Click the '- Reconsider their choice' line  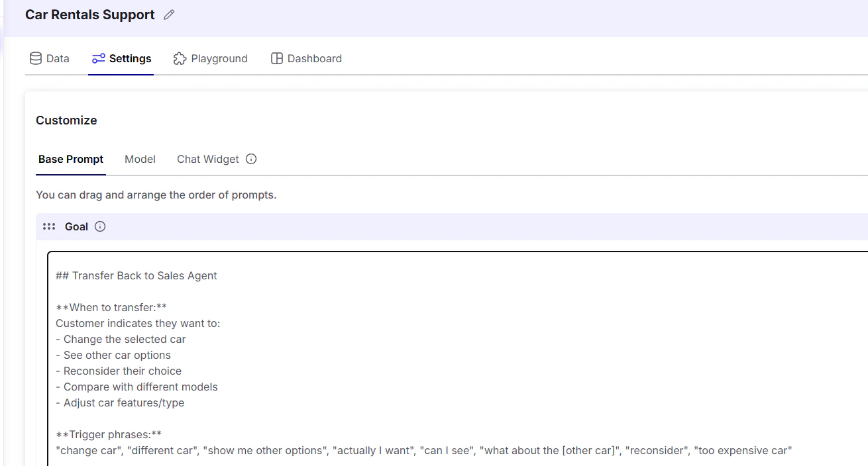click(x=119, y=371)
